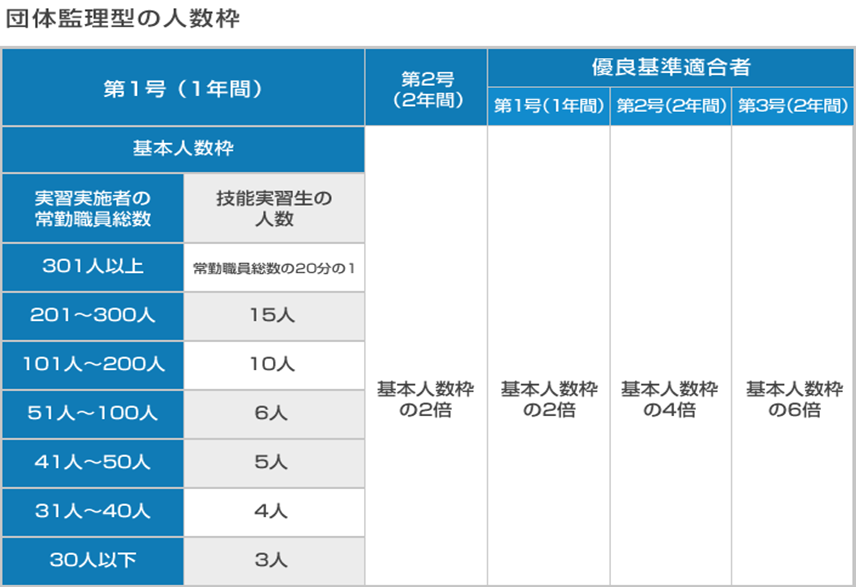Click the 41人〜50人 row label

pyautogui.click(x=93, y=462)
